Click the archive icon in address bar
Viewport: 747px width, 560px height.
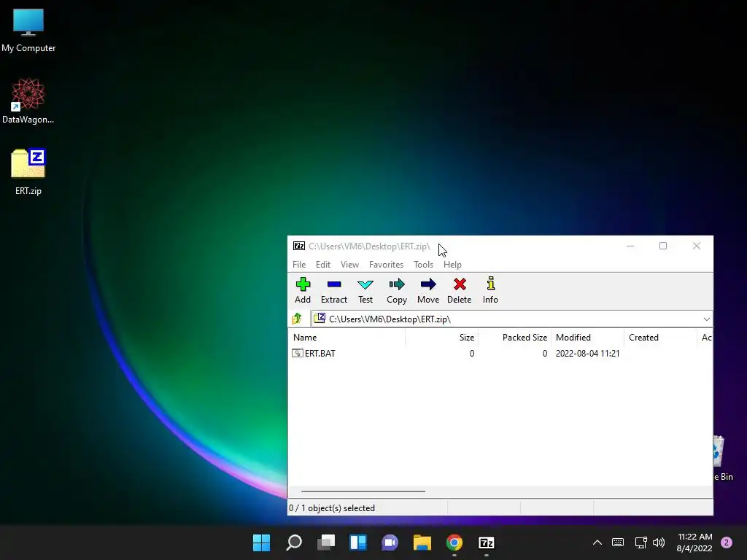pyautogui.click(x=320, y=319)
